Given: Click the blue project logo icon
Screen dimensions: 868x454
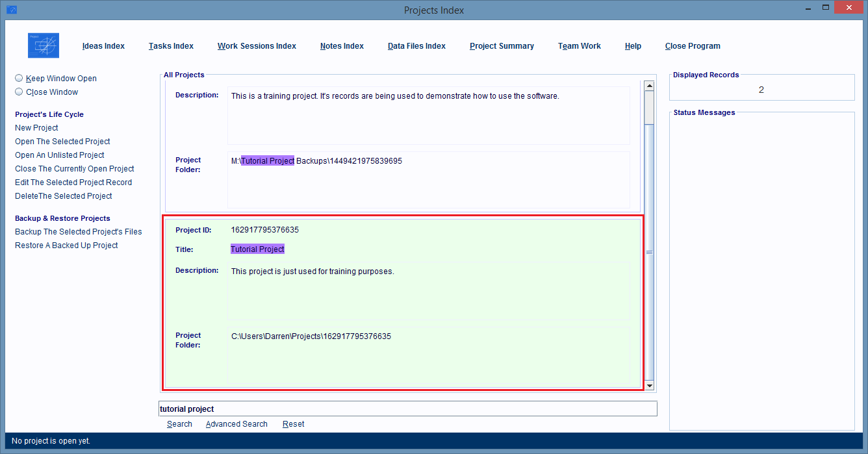Looking at the screenshot, I should pyautogui.click(x=44, y=45).
